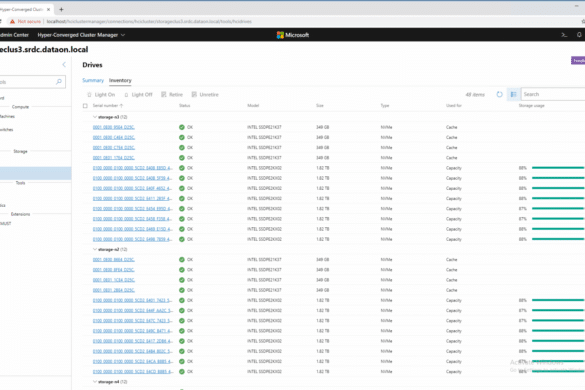
Task: Sort by the Storage usage column header
Action: 531,106
